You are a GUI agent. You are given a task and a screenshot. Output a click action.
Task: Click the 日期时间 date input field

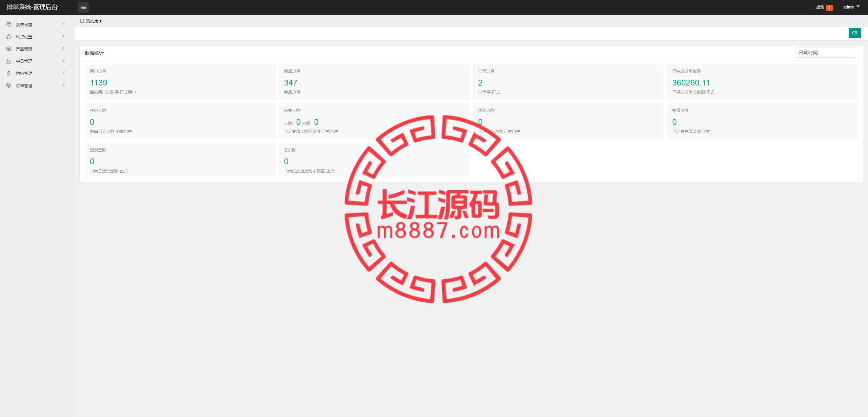pos(825,53)
